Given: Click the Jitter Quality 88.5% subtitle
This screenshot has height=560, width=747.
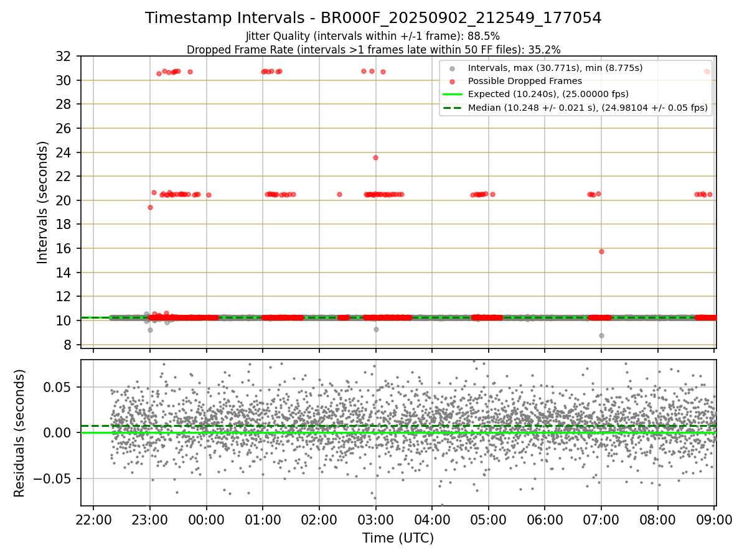Looking at the screenshot, I should [x=373, y=36].
